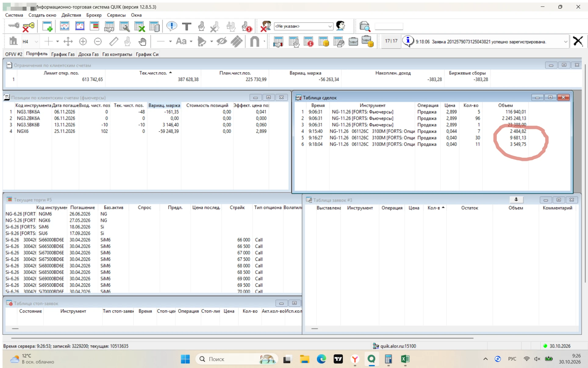
Task: Click the 17|17 message counter button
Action: point(391,41)
